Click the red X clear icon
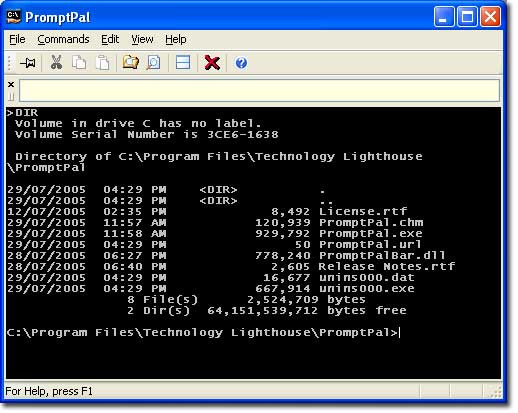 (212, 63)
